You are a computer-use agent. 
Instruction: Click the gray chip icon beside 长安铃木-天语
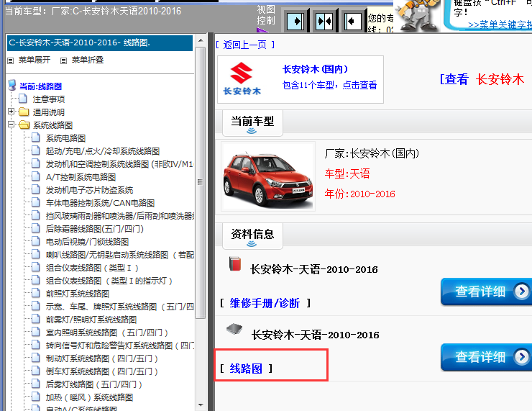[x=234, y=329]
